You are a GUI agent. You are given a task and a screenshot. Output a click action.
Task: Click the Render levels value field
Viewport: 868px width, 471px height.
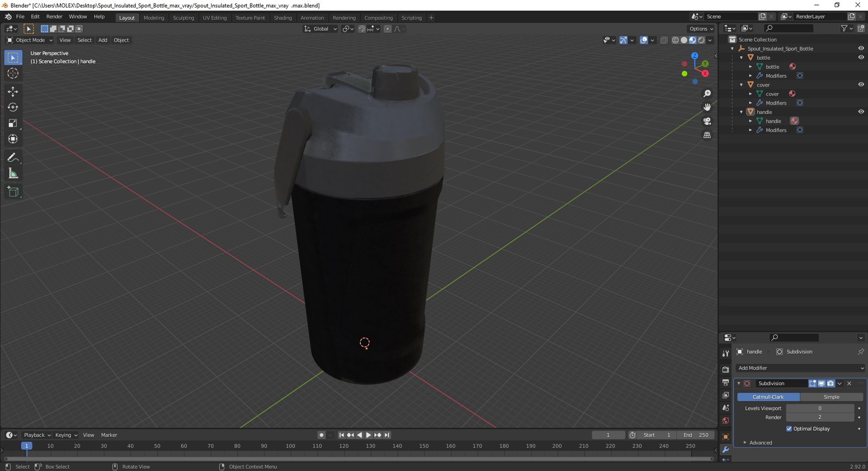pos(820,417)
